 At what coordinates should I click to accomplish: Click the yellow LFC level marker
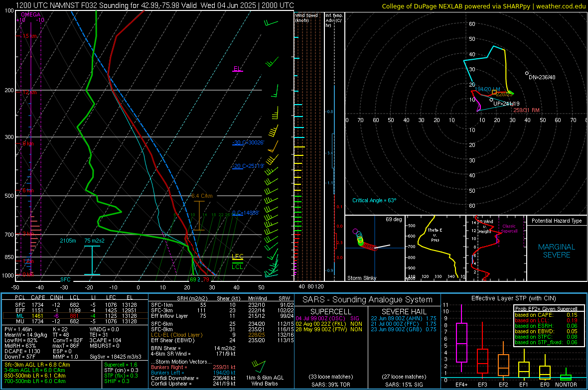point(237,257)
